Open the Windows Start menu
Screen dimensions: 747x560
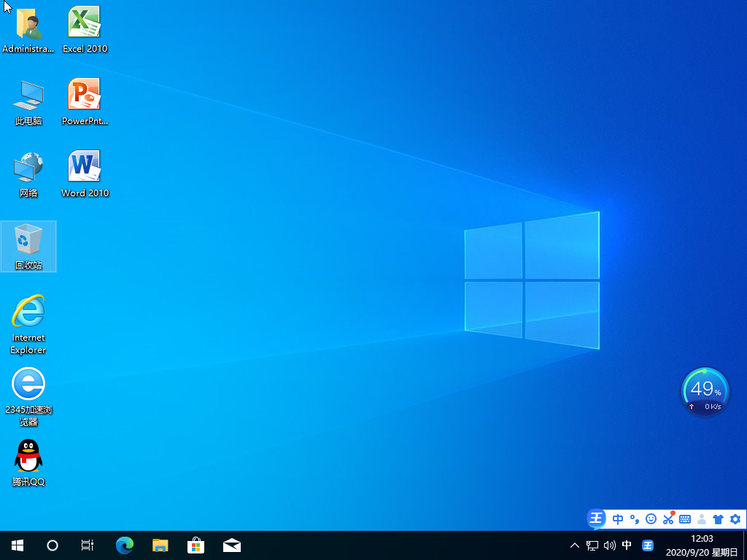[18, 545]
